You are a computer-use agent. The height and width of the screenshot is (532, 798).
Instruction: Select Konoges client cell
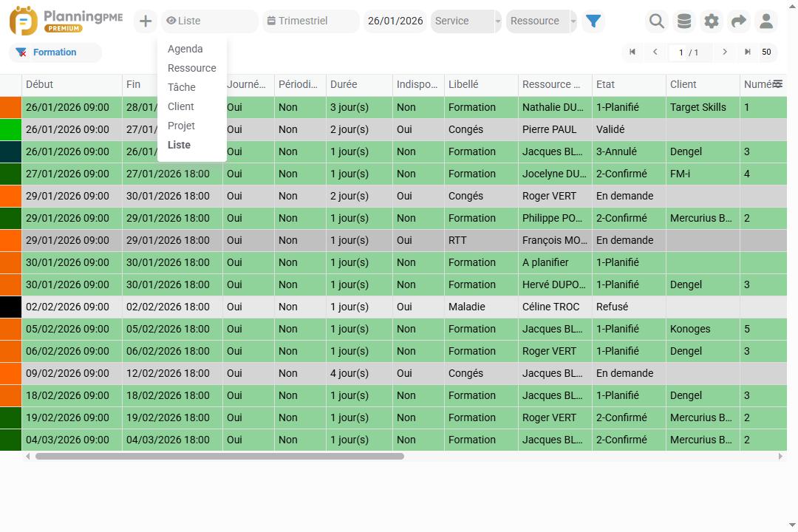tap(703, 329)
